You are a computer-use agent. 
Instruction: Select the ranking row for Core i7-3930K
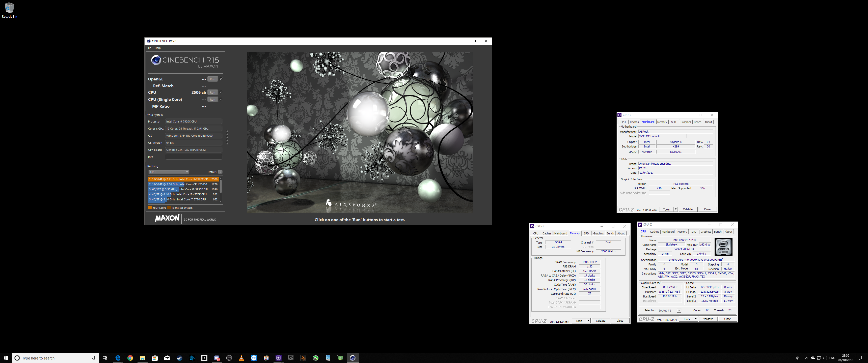click(183, 189)
